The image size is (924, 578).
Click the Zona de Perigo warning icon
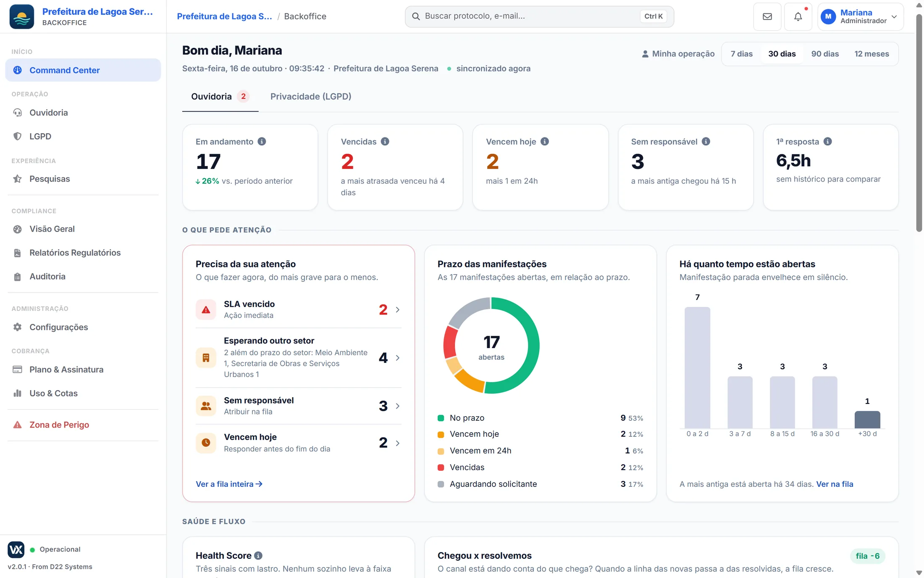pos(17,425)
